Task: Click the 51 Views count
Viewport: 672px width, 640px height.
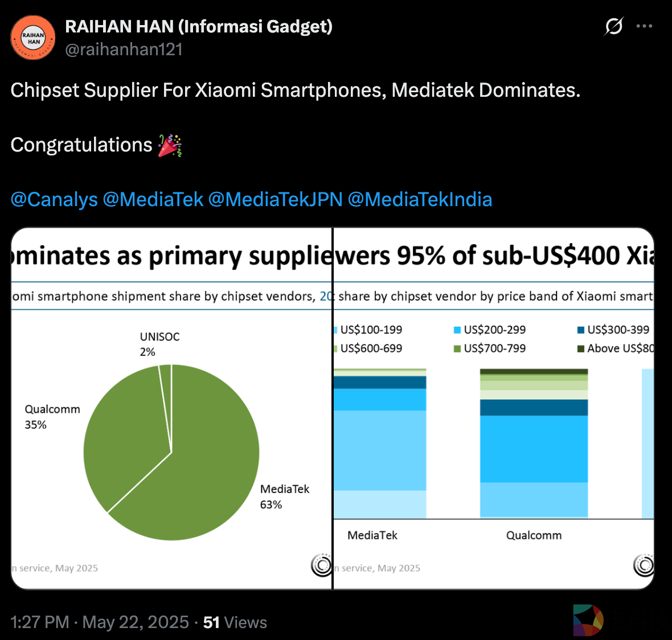Action: [x=235, y=622]
